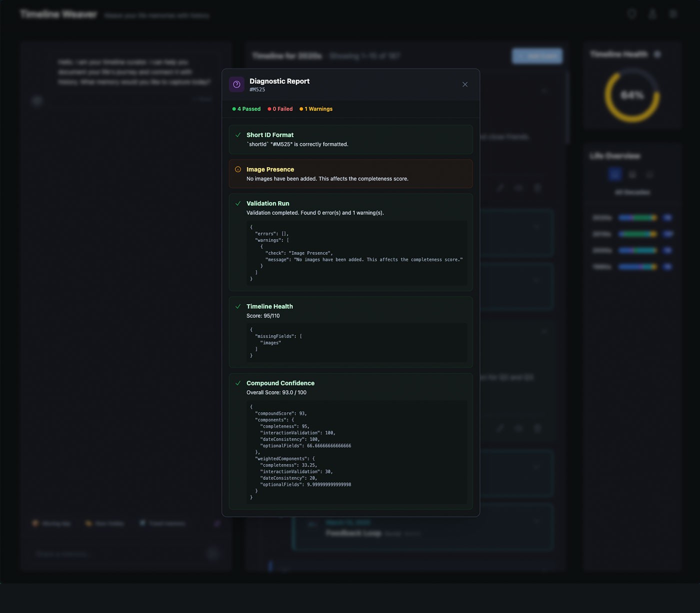Close the Diagnostic Report dialog
Viewport: 700px width, 613px height.
click(x=465, y=84)
